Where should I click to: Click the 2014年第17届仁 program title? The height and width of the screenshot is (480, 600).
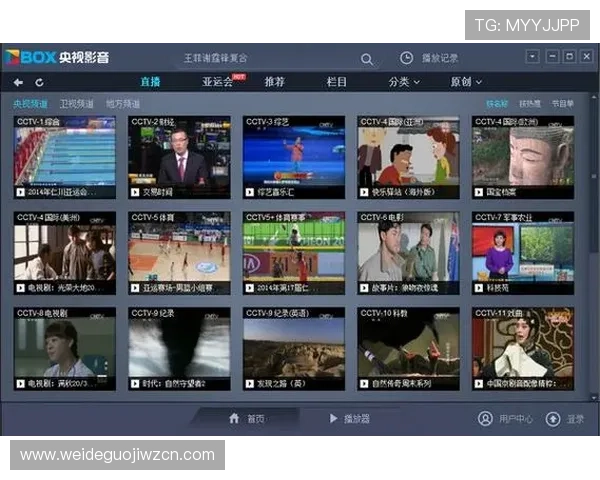[x=287, y=288]
